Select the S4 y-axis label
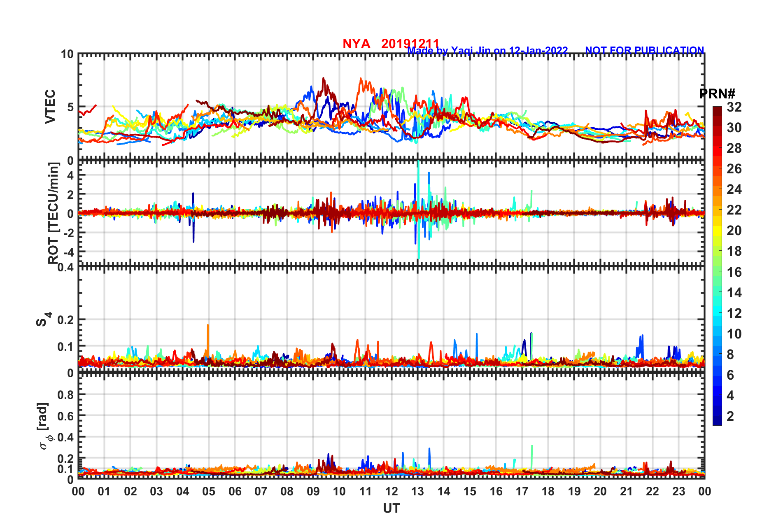Viewport: 783px width, 532px height. click(44, 319)
